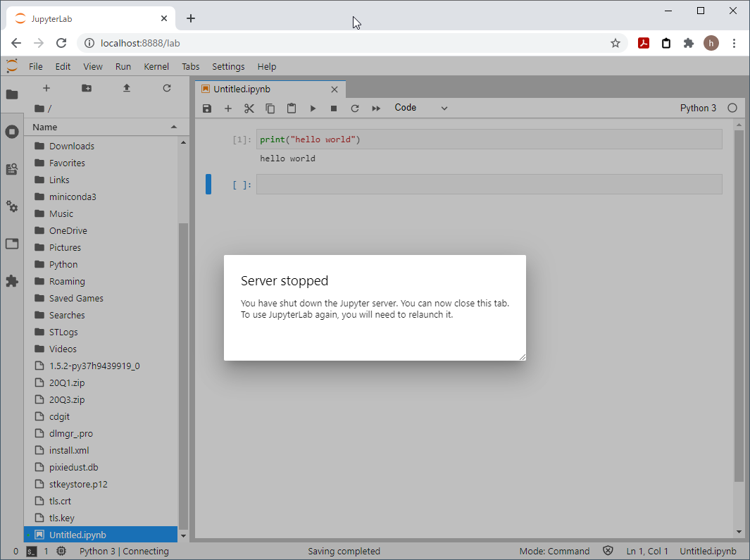Open the File menu
The image size is (750, 560).
pos(35,66)
